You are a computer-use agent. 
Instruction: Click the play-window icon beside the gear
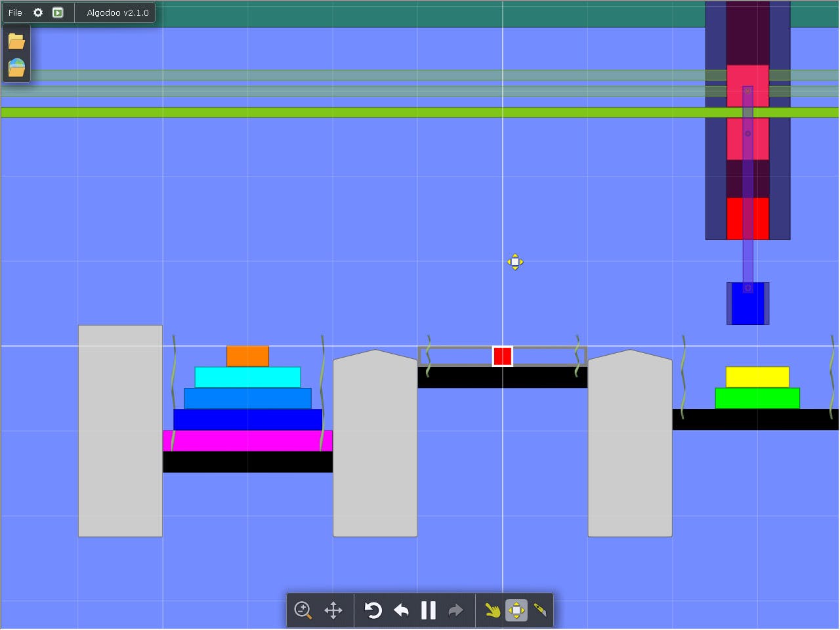point(58,12)
